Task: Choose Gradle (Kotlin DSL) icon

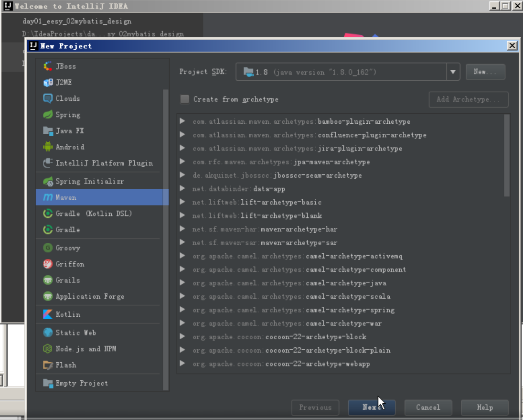Action: tap(48, 214)
